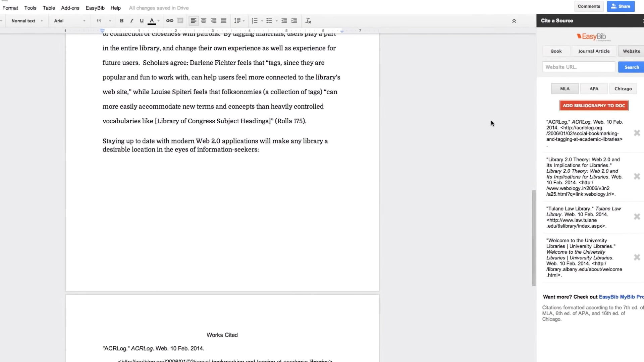
Task: Toggle underline formatting
Action: coord(142,21)
